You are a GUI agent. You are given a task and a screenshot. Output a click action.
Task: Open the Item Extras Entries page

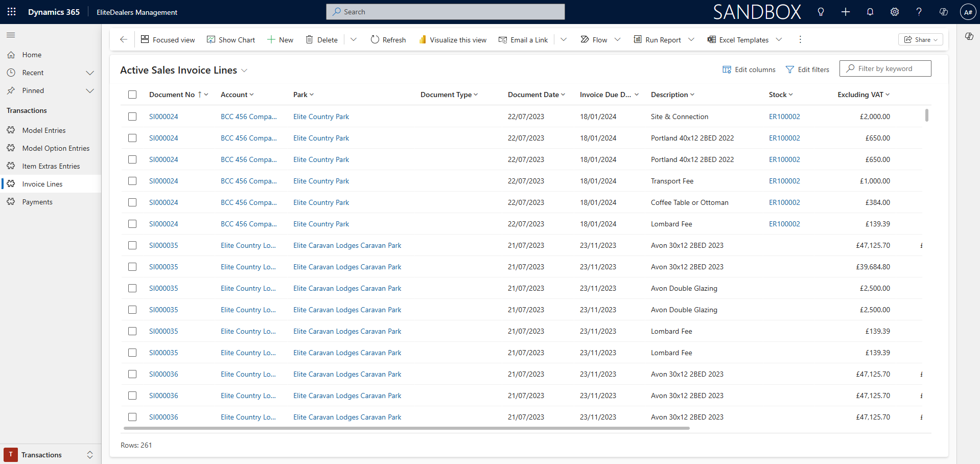[x=51, y=166]
